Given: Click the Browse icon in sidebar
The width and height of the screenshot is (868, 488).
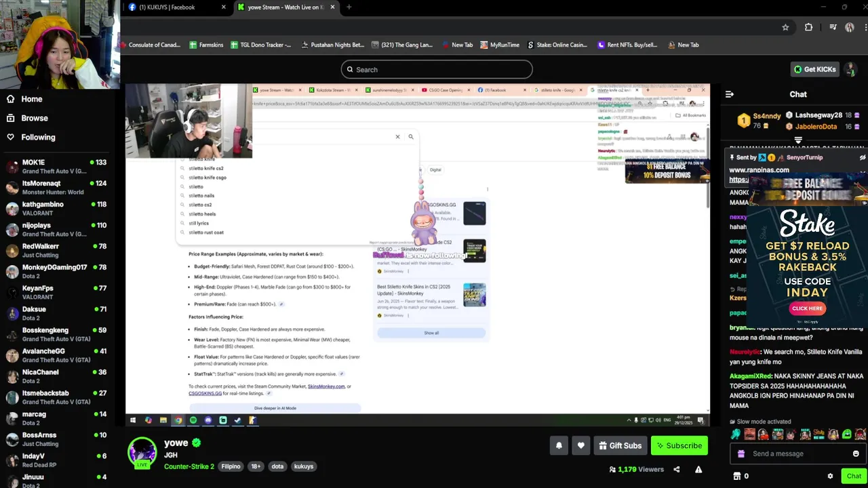Looking at the screenshot, I should pyautogui.click(x=10, y=118).
